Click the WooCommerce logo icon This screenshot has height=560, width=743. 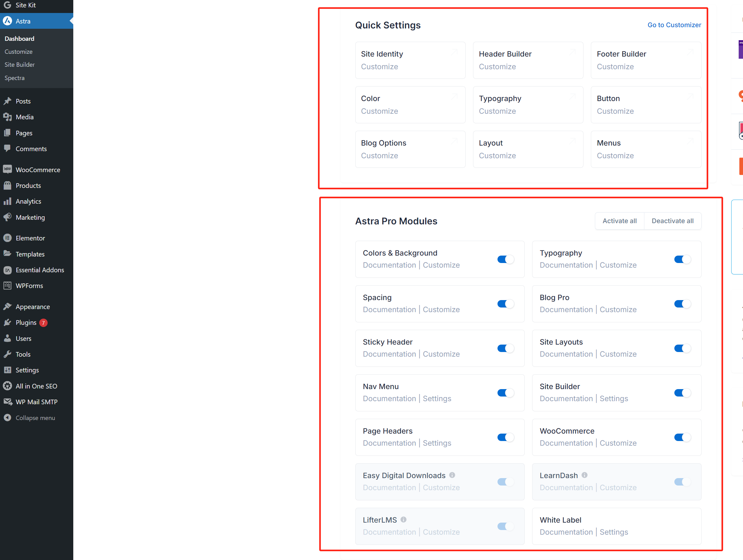(7, 169)
